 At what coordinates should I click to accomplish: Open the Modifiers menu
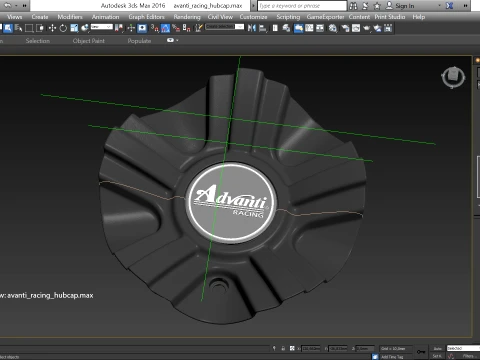coord(70,17)
